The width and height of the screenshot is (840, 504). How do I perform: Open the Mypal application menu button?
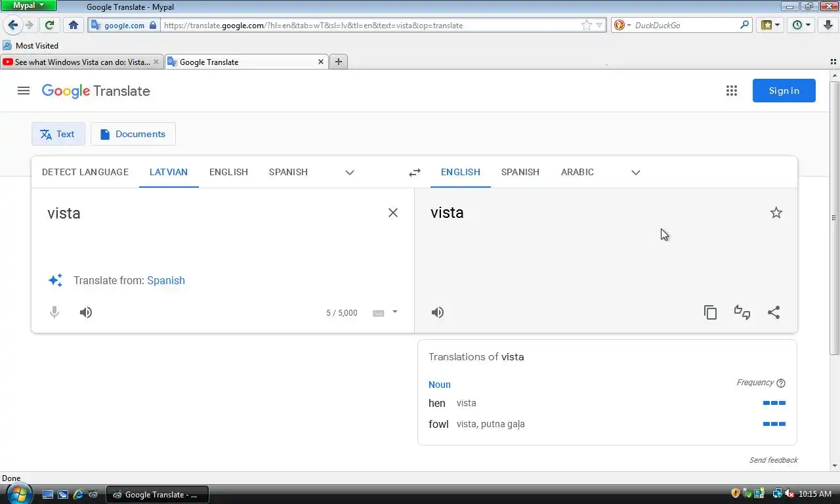pyautogui.click(x=29, y=5)
